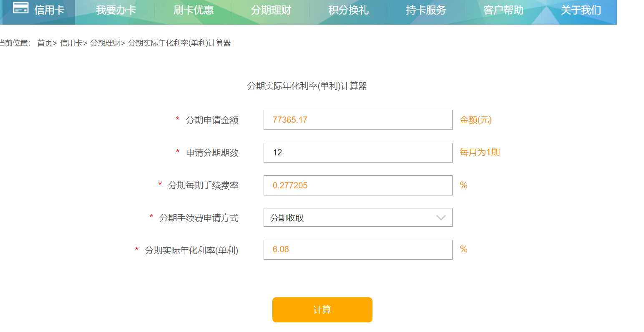Open the 持卡服务 menu

click(x=426, y=10)
